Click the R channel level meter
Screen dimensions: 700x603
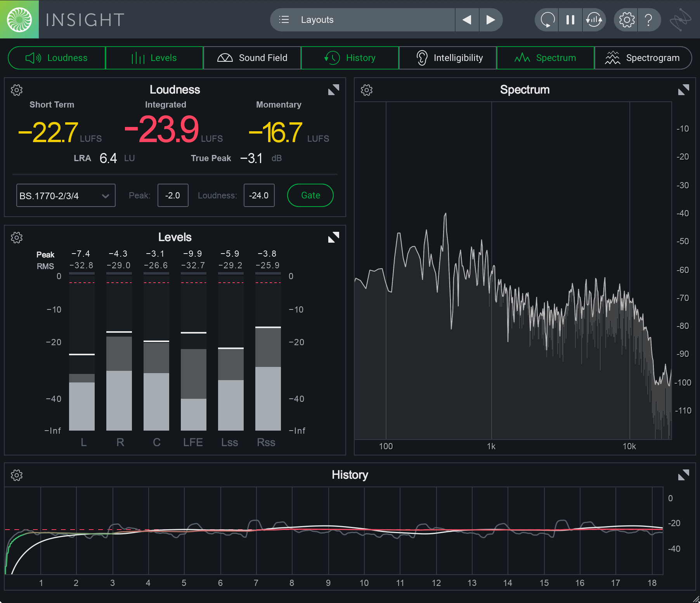pyautogui.click(x=119, y=351)
